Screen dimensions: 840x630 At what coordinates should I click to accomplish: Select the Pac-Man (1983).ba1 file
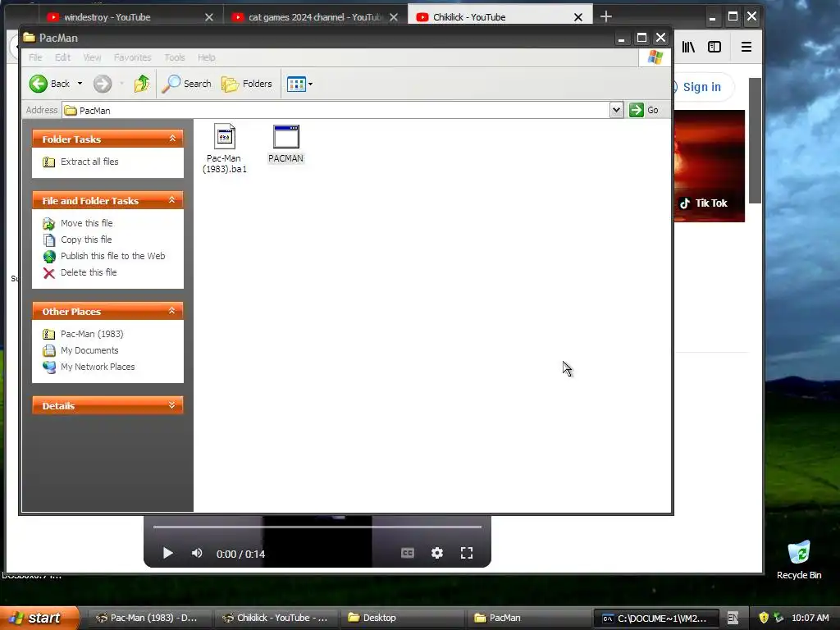pyautogui.click(x=225, y=148)
